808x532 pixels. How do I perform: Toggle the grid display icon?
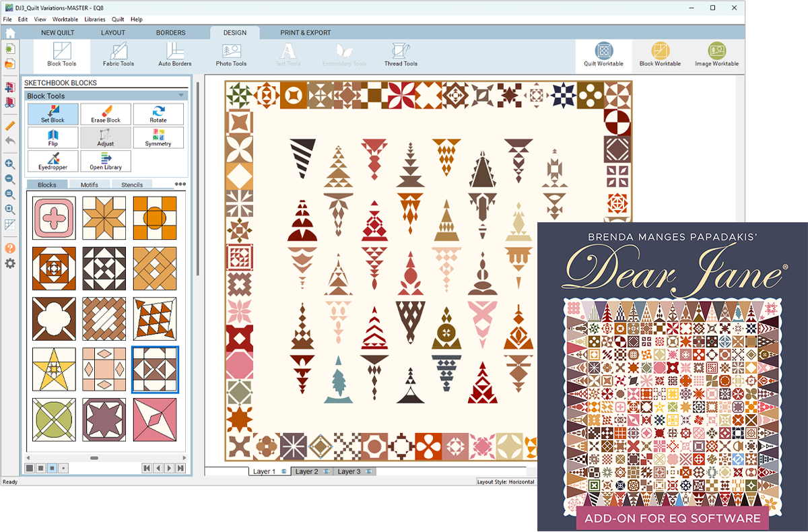click(10, 225)
